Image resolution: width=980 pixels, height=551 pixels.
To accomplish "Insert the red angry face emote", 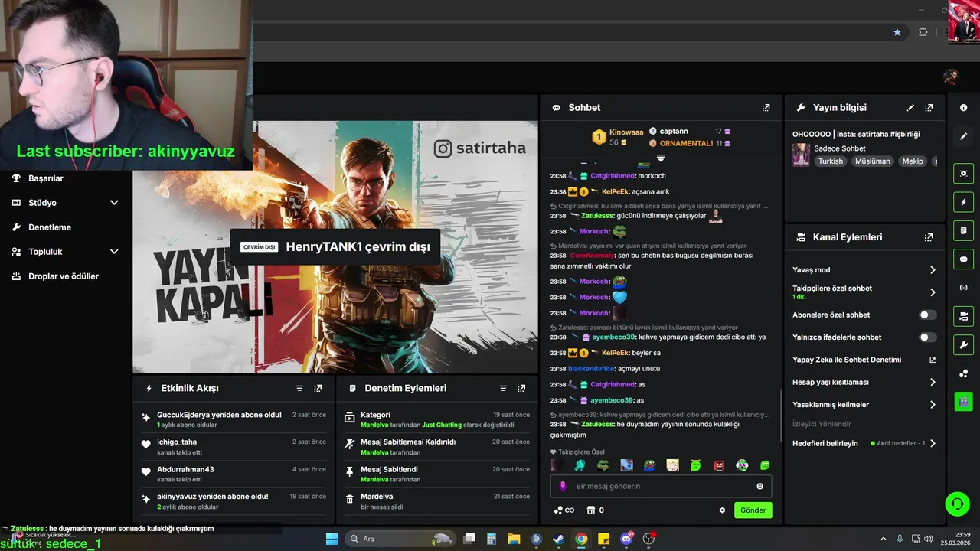I will (719, 465).
